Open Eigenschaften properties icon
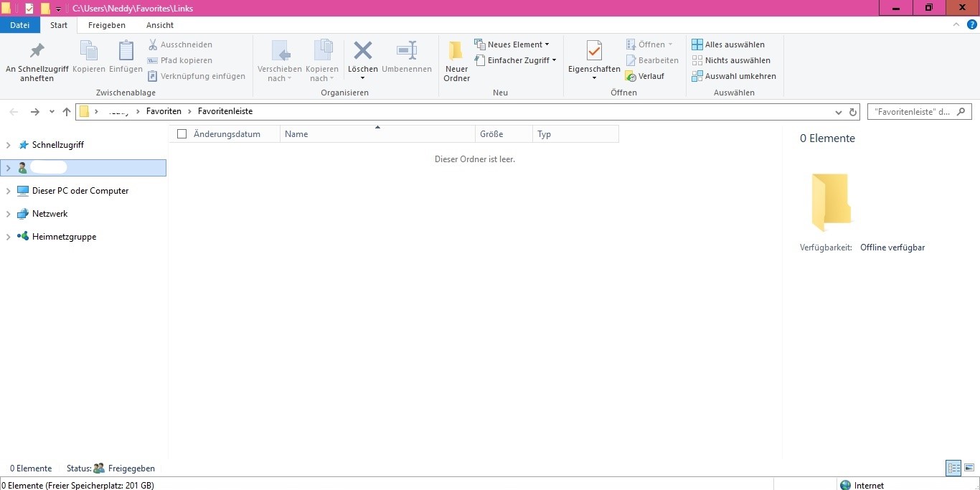 (594, 51)
